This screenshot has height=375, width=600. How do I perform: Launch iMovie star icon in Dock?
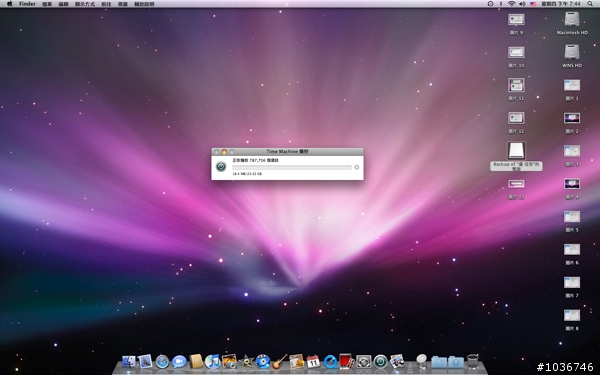coord(246,361)
